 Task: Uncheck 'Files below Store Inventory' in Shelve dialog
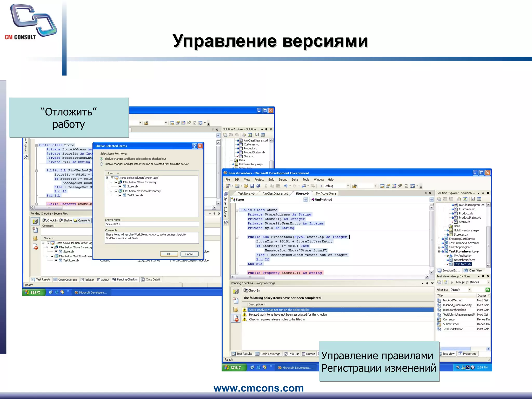tap(116, 182)
